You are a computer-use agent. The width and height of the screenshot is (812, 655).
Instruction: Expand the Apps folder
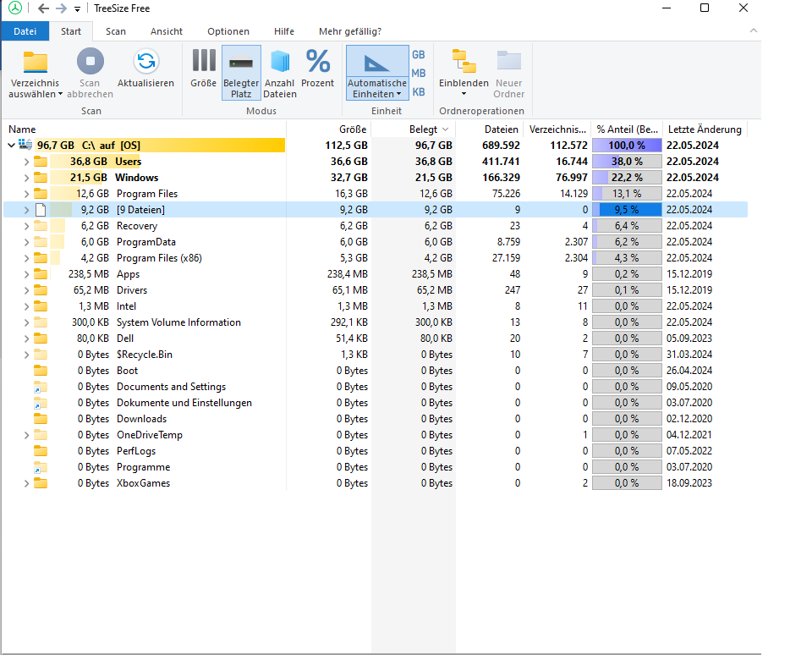26,274
